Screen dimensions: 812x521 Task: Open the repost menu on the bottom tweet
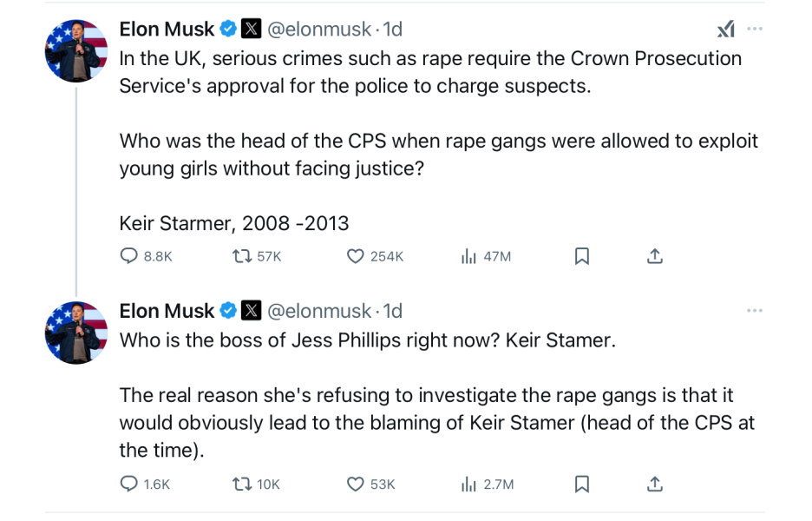[x=239, y=484]
